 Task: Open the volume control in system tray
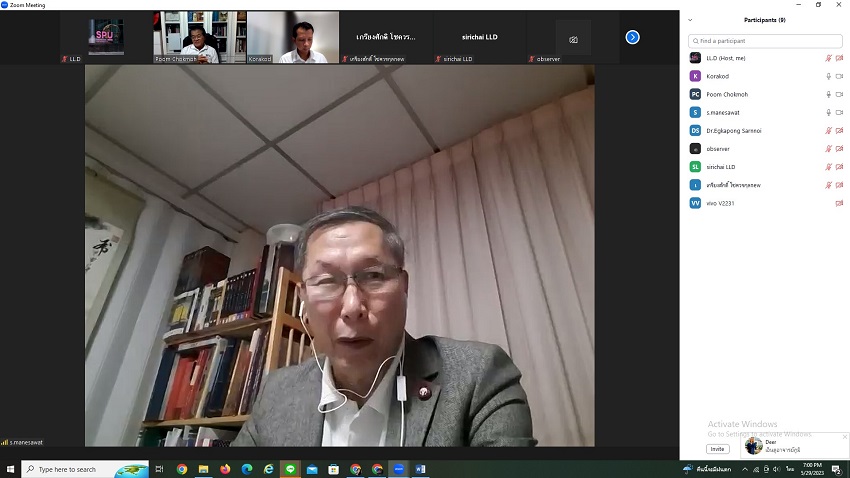point(776,469)
